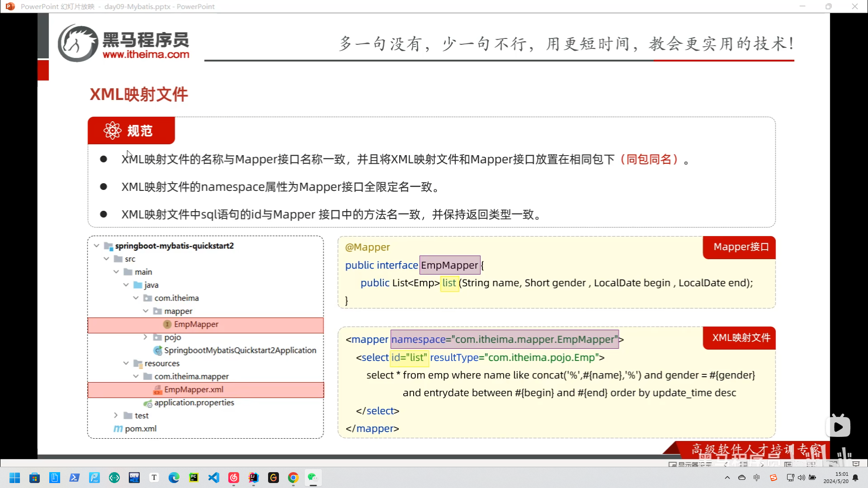Open Typora from the taskbar
Image resolution: width=868 pixels, height=488 pixels.
(x=154, y=478)
